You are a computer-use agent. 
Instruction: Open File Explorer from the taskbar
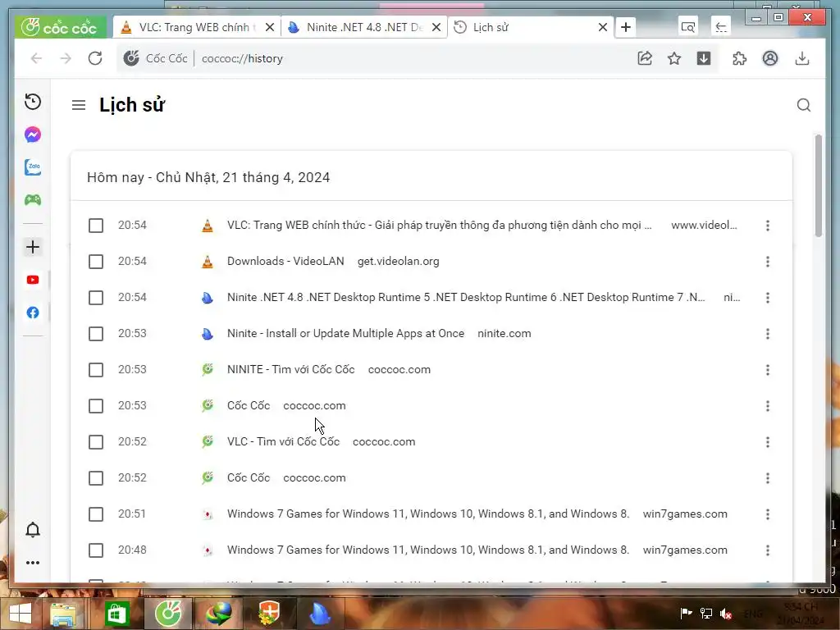pyautogui.click(x=63, y=614)
